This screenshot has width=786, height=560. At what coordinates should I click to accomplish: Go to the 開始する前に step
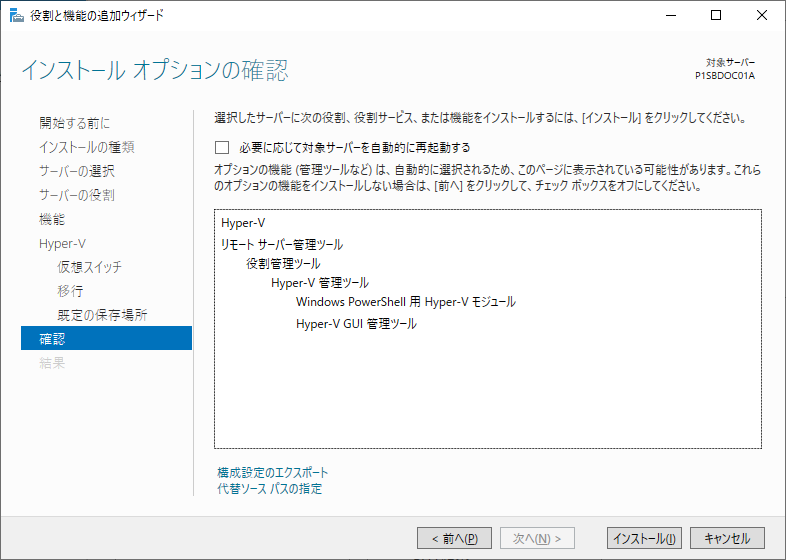pos(75,123)
